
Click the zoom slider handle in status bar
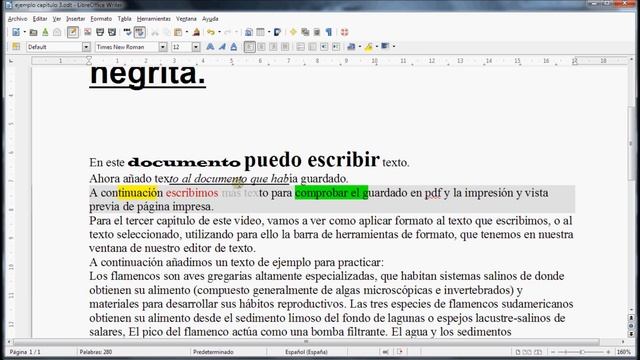pyautogui.click(x=582, y=352)
